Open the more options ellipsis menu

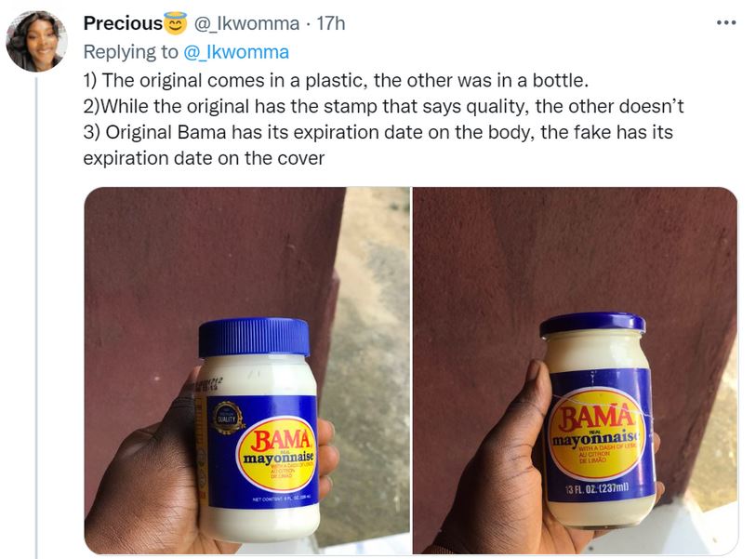point(725,22)
